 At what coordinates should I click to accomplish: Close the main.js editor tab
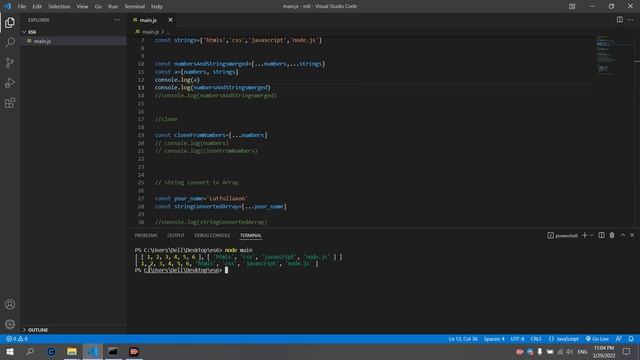170,20
